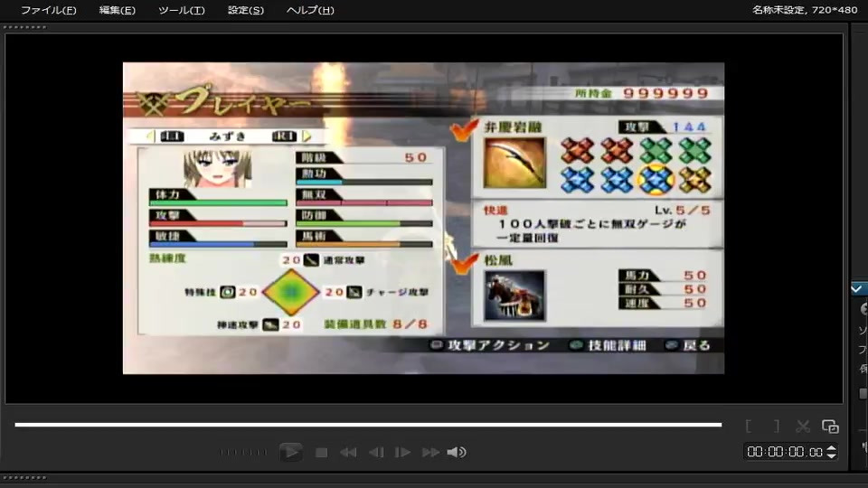Click the fast-forward double-arrow button
Image resolution: width=868 pixels, height=488 pixels.
[x=430, y=453]
